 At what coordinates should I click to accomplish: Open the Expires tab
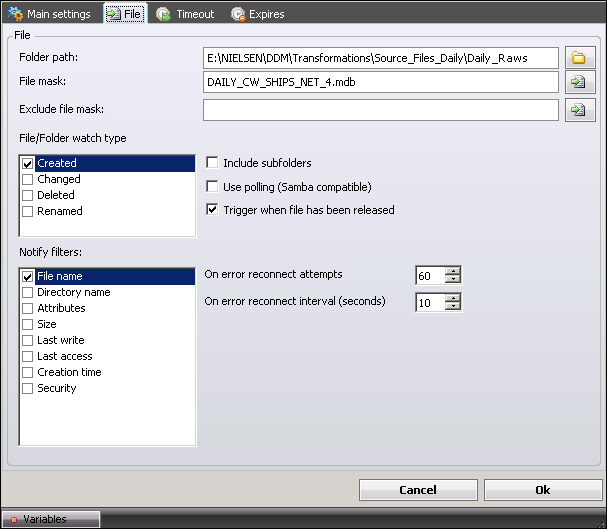tap(258, 14)
